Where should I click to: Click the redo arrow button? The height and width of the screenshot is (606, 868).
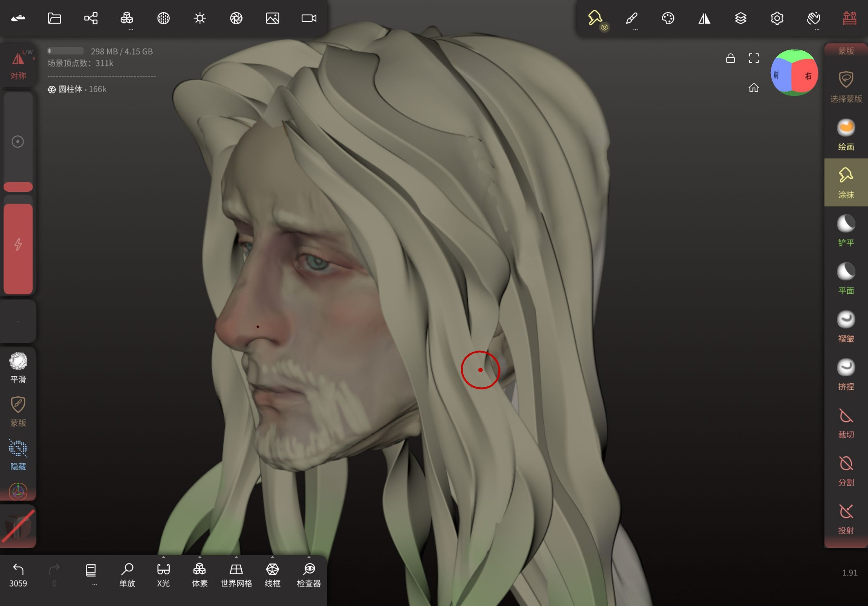pyautogui.click(x=54, y=575)
